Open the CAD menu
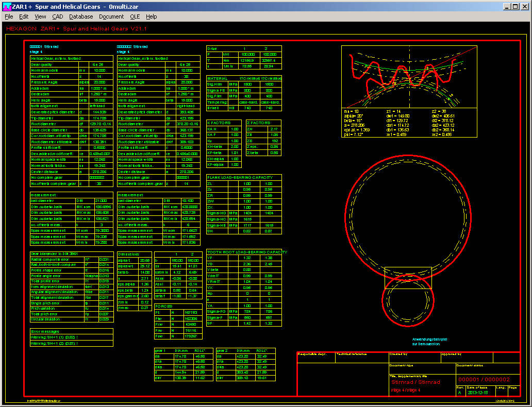532x407 pixels. pos(58,16)
